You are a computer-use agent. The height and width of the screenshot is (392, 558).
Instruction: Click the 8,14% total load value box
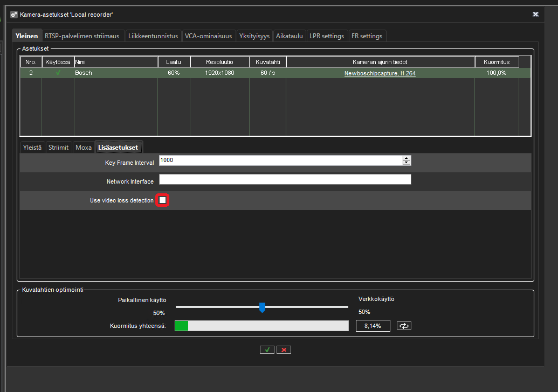(x=373, y=326)
